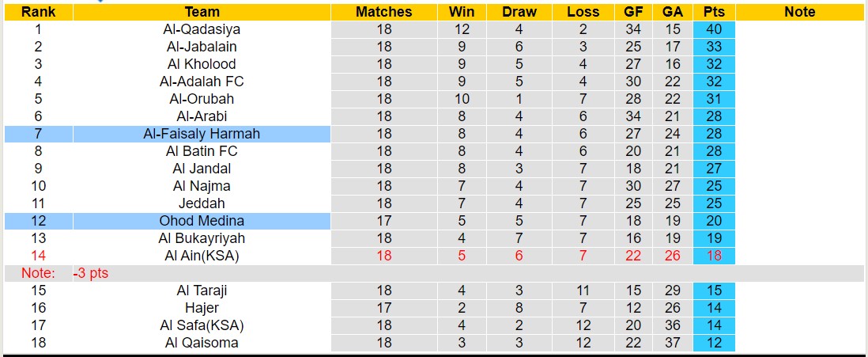This screenshot has height=357, width=868.
Task: Click Al-Qadasiya's 40 points cell
Action: pyautogui.click(x=714, y=29)
